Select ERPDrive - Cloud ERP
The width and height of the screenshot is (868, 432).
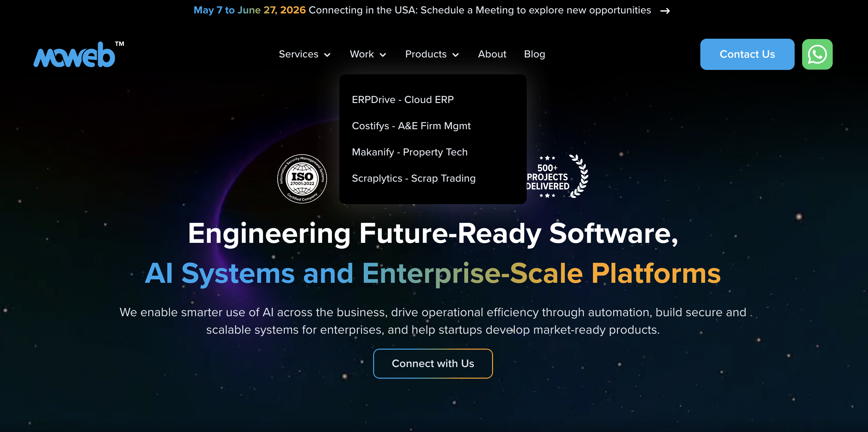[x=402, y=100]
